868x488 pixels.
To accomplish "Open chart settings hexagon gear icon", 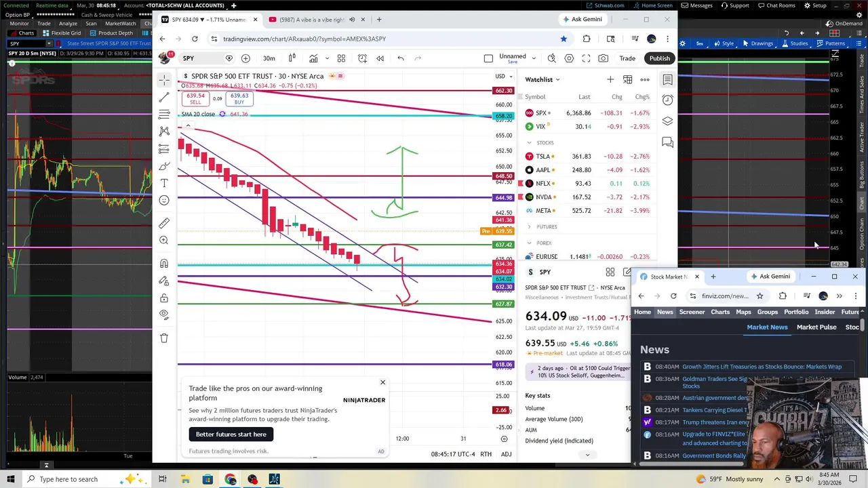I will 569,58.
